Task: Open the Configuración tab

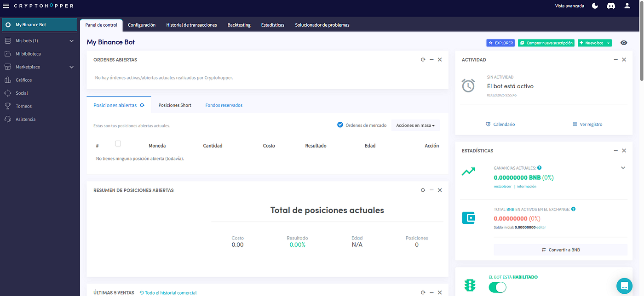Action: (142, 25)
